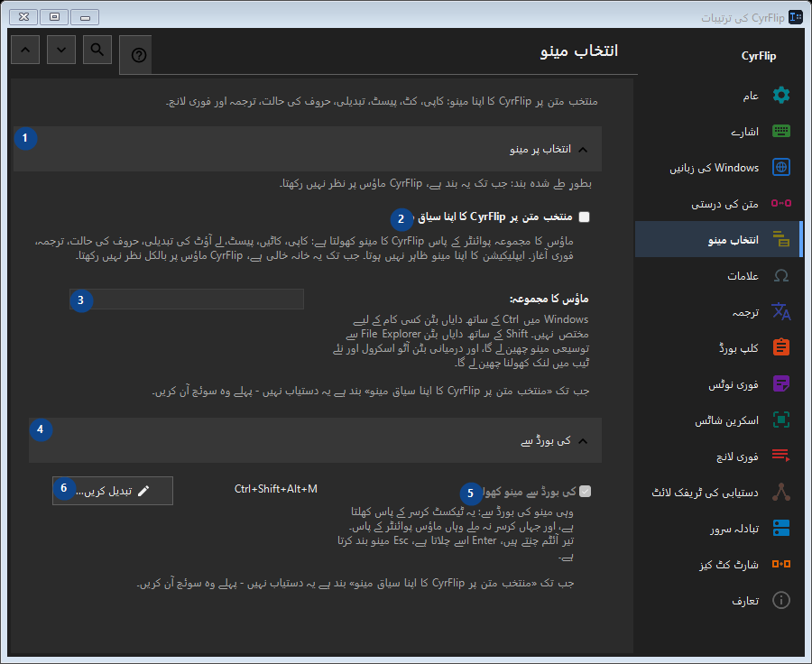Go to کلپ بورڈ page in sidebar
The height and width of the screenshot is (664, 812).
(x=718, y=347)
